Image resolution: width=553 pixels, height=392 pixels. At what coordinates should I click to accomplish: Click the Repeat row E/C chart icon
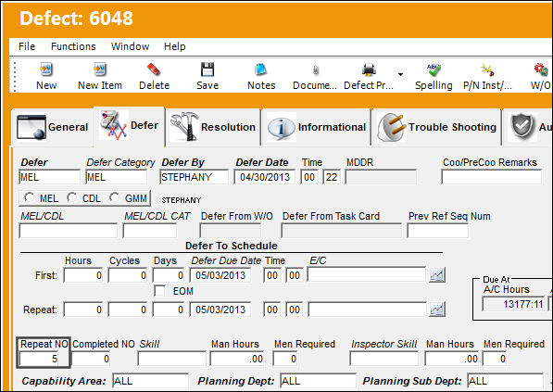[x=436, y=310]
